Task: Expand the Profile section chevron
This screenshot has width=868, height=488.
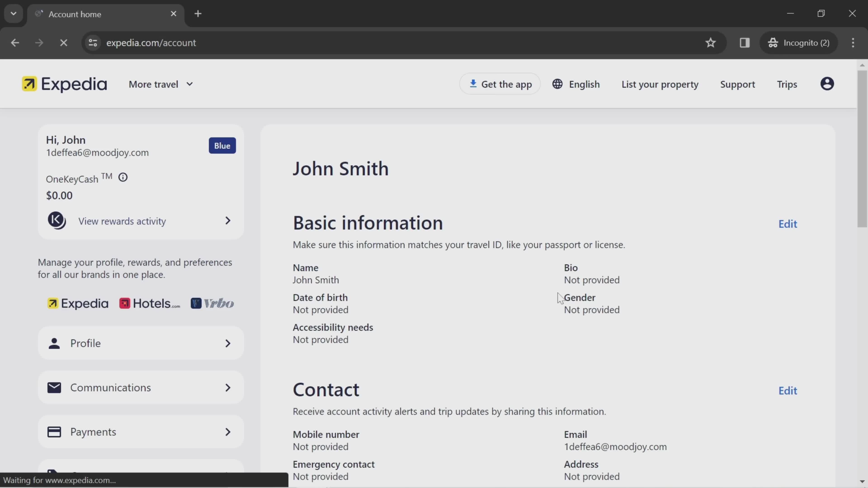Action: 228,343
